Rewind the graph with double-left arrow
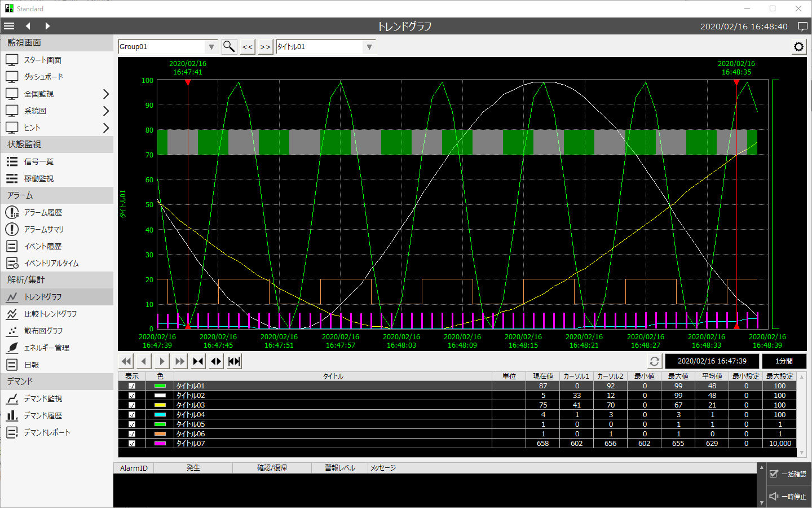 [126, 361]
